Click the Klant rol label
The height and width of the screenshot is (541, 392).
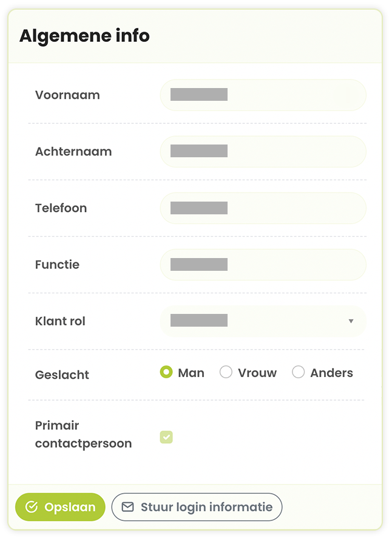pyautogui.click(x=60, y=321)
